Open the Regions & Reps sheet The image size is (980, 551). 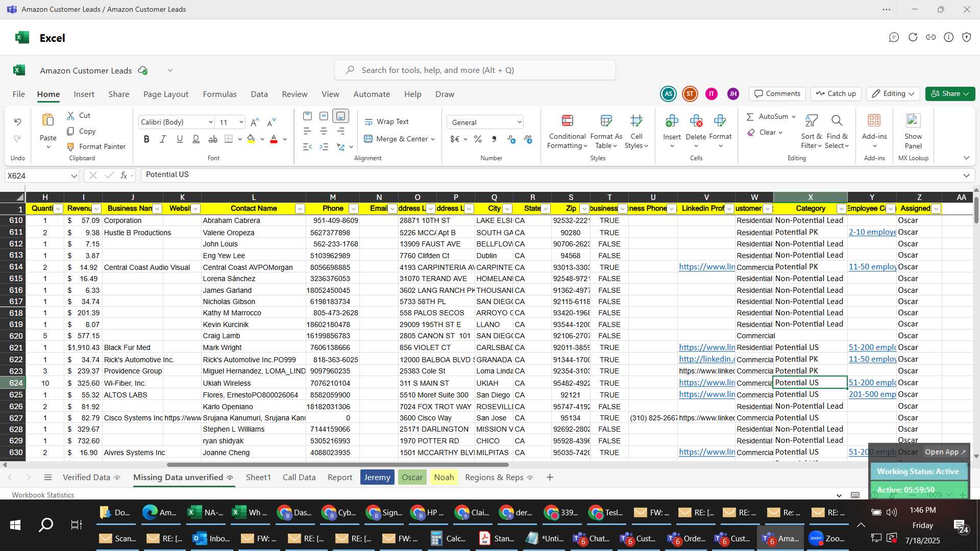point(494,478)
